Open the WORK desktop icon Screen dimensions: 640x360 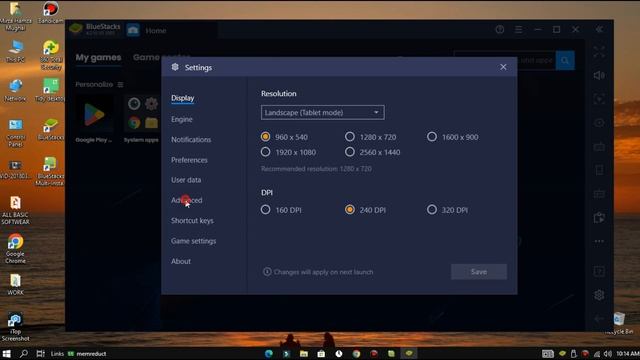click(16, 284)
